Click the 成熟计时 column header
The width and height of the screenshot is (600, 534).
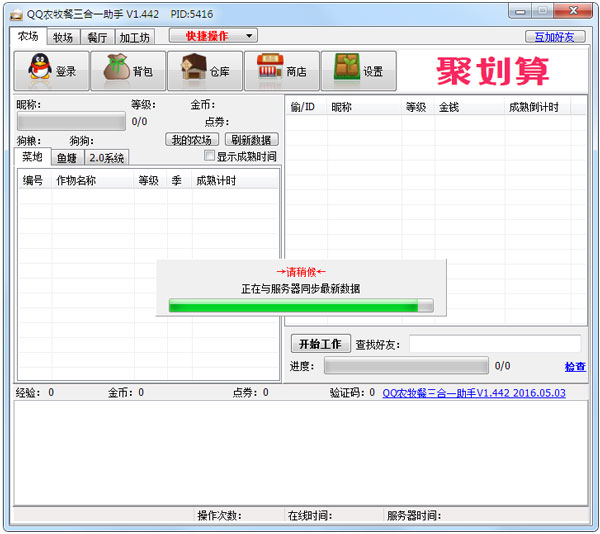coord(235,180)
